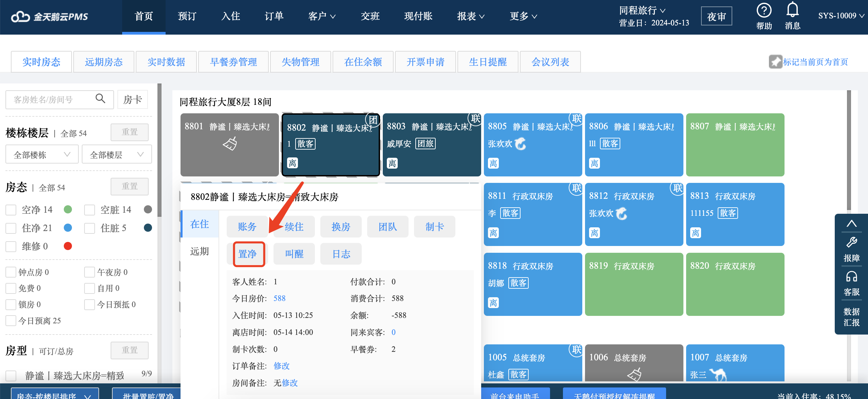Click the 离 tag on room 8802
Screen dimensions: 868x399
(x=293, y=163)
